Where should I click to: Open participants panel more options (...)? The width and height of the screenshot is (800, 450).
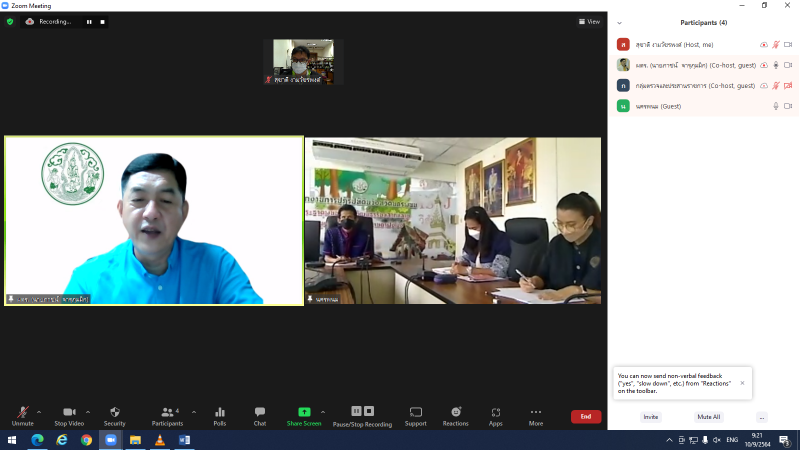coord(762,417)
